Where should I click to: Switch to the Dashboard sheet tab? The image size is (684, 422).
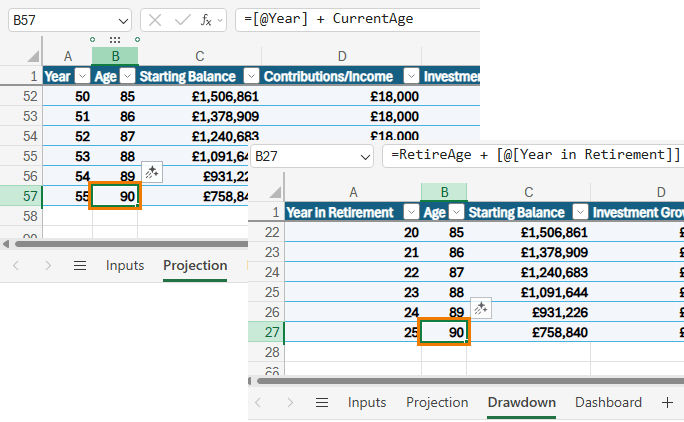[x=608, y=402]
